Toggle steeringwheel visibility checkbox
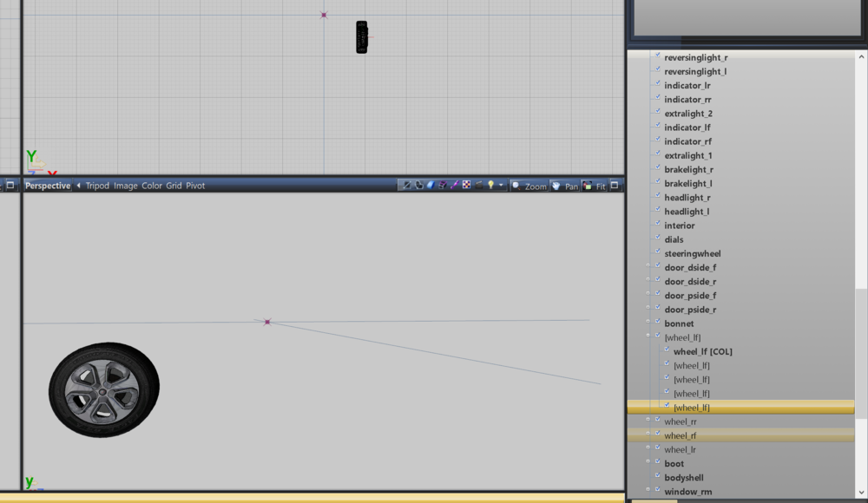Screen dimensions: 868x503 point(658,251)
